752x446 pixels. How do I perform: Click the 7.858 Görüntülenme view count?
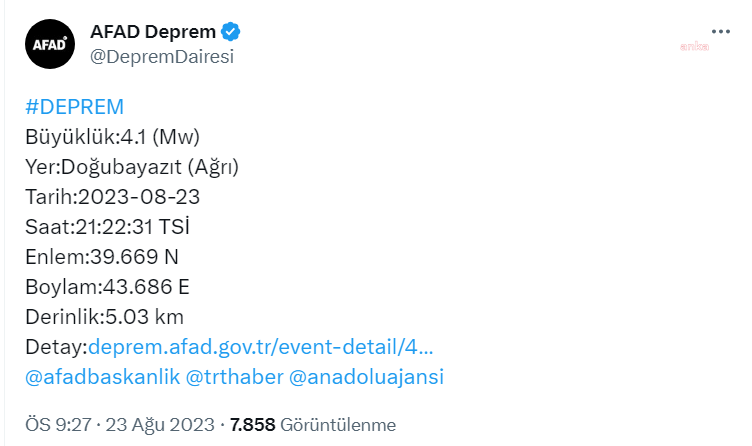[313, 424]
